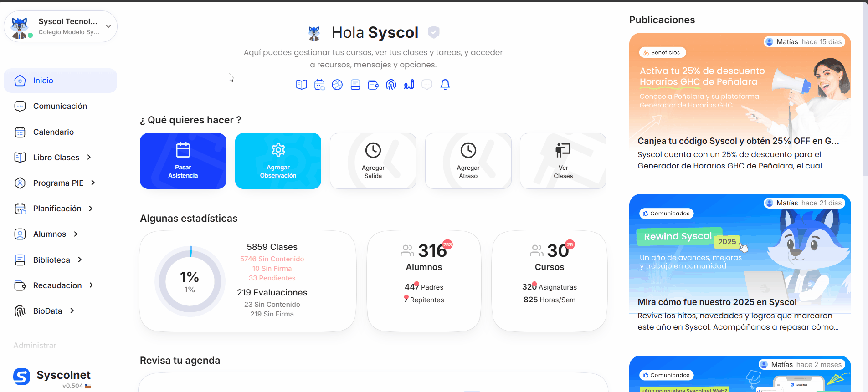
Task: Click the Biblioteca book icon in sidebar
Action: pyautogui.click(x=20, y=260)
